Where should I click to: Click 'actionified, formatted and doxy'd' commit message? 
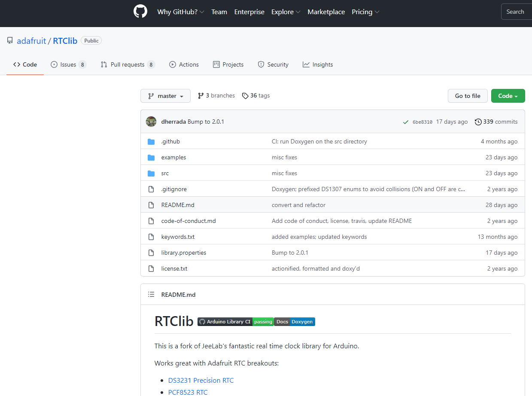[x=316, y=269]
